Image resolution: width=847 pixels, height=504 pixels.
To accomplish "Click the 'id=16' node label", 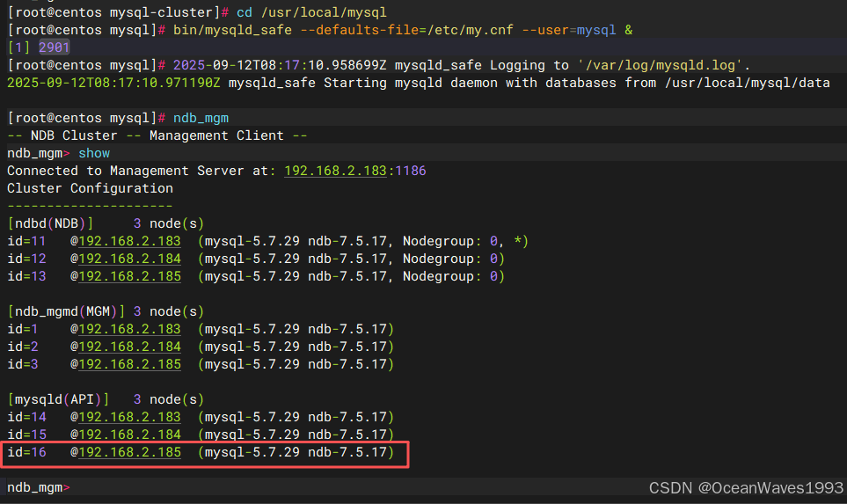I will coord(26,452).
